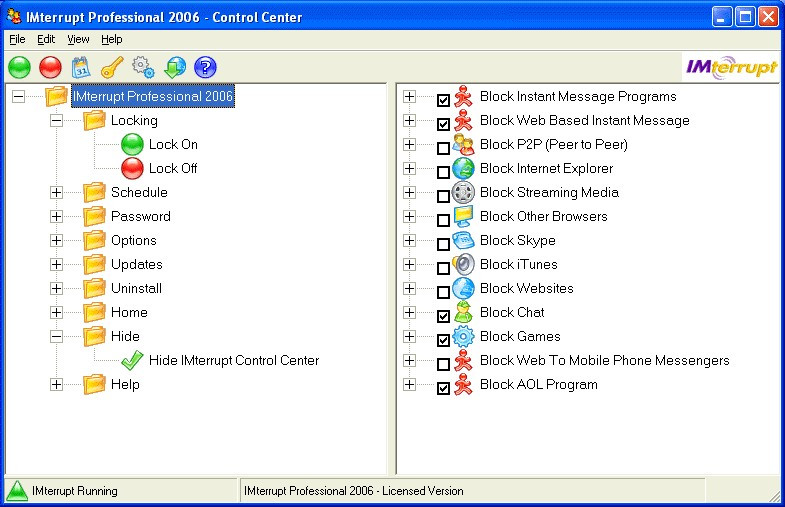Open the File menu
Screen dimensions: 785x507
[17, 39]
